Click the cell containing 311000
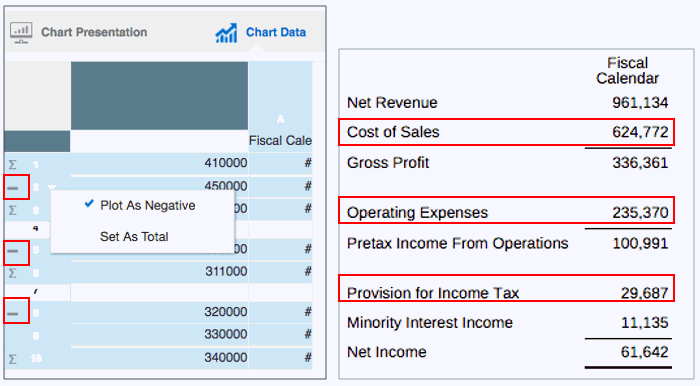The width and height of the screenshot is (700, 386). tap(159, 271)
